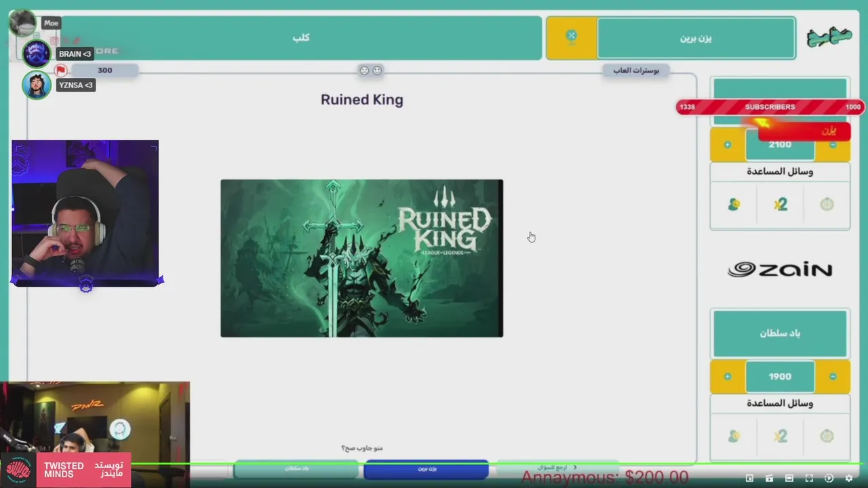This screenshot has height=488, width=868.
Task: Click the circular play icon near the settings gear
Action: (x=829, y=479)
